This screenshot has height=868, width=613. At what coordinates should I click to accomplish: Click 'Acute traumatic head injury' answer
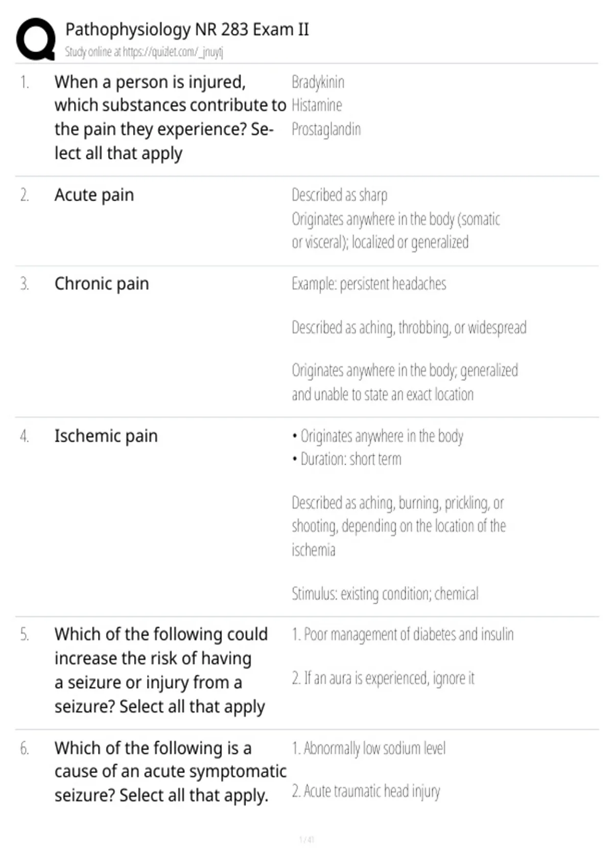(366, 791)
